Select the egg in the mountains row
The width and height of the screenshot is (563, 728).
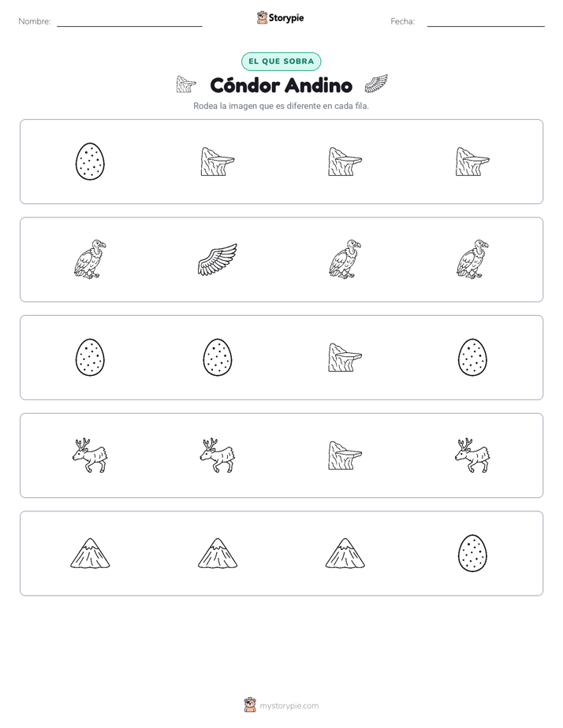coord(472,553)
